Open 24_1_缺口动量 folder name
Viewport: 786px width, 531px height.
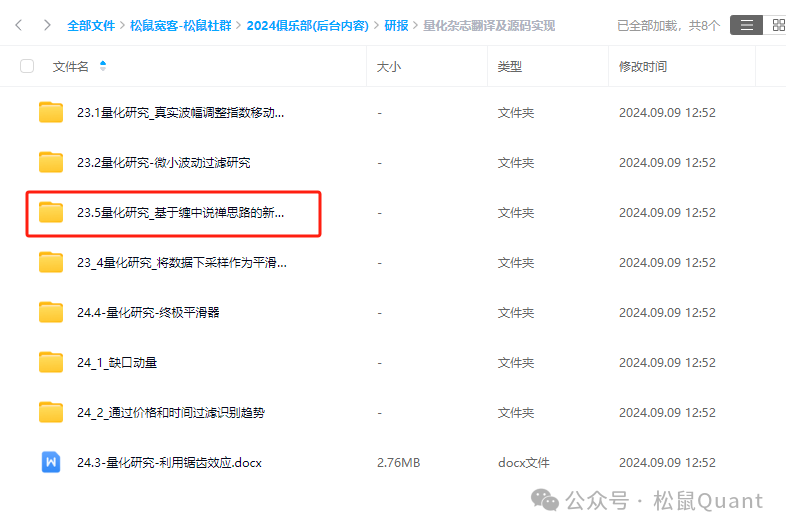tap(117, 363)
